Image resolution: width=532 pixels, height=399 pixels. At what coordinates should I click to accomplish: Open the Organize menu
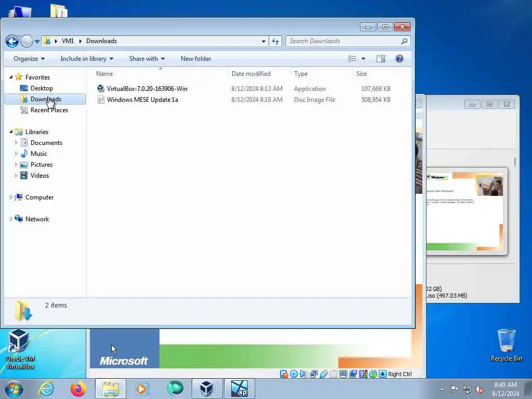(29, 59)
